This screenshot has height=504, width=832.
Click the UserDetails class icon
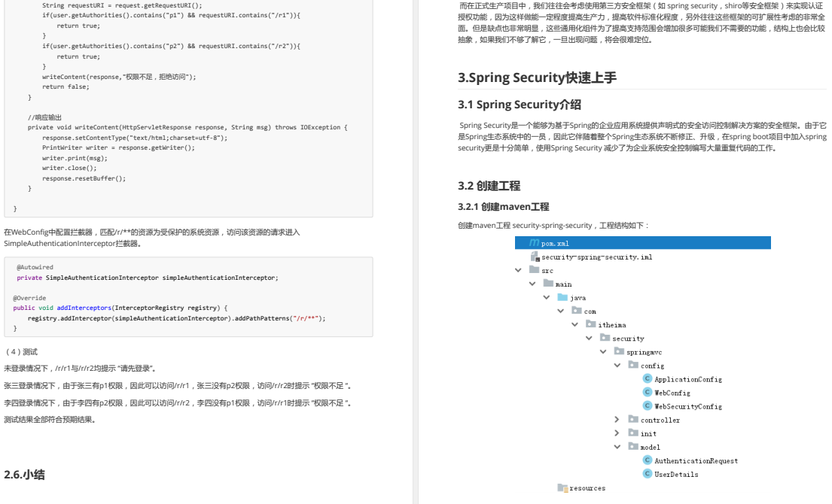[648, 474]
